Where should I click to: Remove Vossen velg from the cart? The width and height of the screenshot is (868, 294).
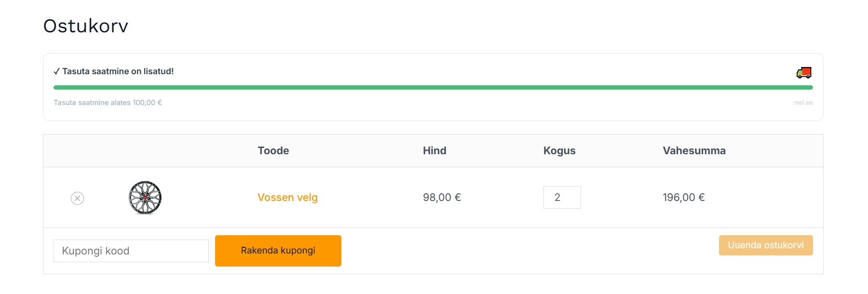tap(77, 198)
